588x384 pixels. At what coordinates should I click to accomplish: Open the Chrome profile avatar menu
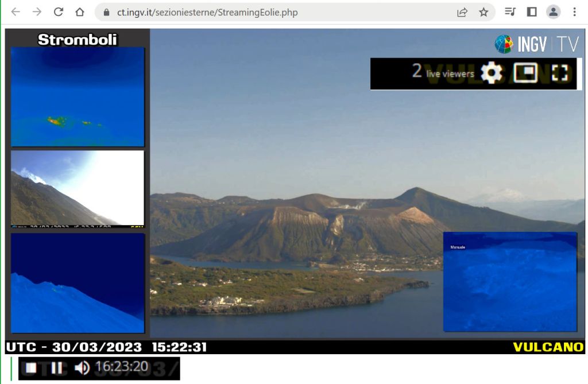coord(553,12)
